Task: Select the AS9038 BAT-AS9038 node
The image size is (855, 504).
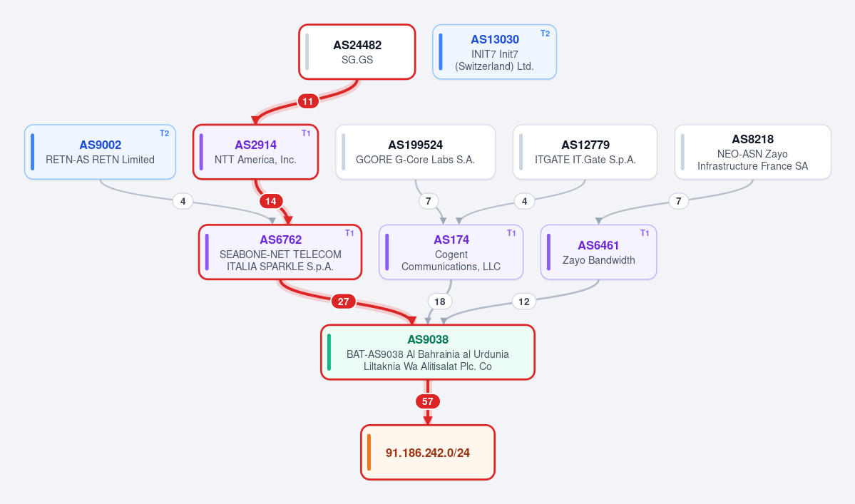Action: point(428,353)
